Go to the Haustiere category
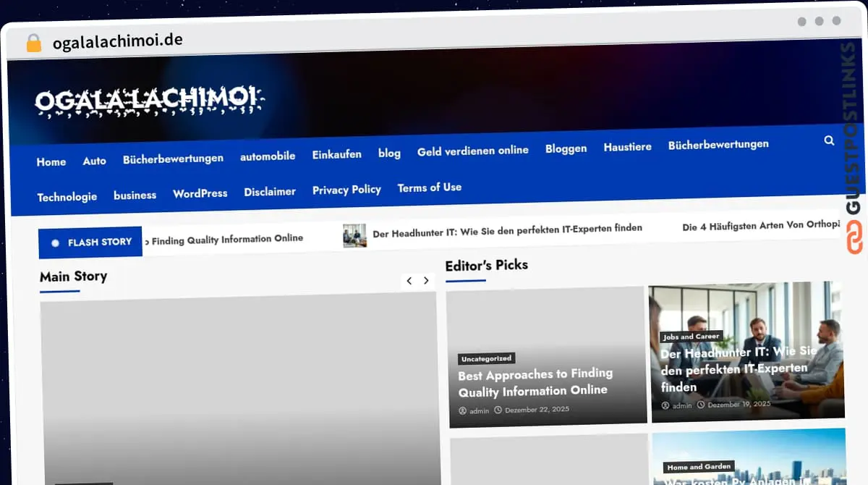Image resolution: width=868 pixels, height=485 pixels. [627, 147]
